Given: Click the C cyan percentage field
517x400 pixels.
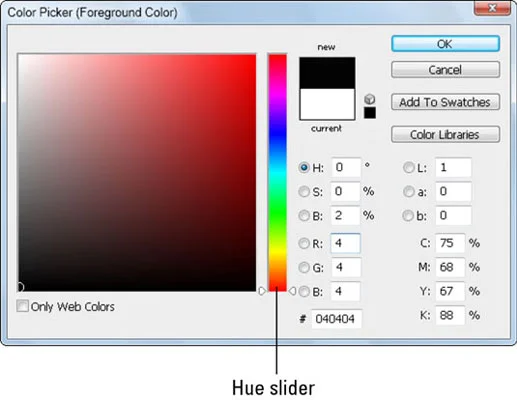Looking at the screenshot, I should pos(450,243).
